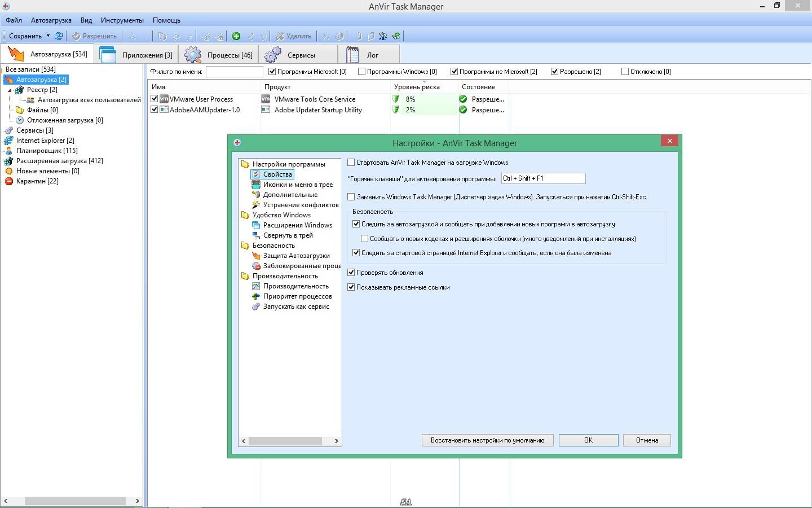Viewport: 812px width, 508px height.
Task: Click the orange icon beside Новые элементы [0]
Action: 9,171
